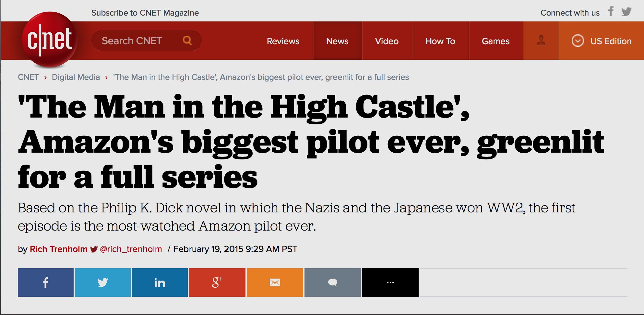Open the Video menu

tap(387, 41)
